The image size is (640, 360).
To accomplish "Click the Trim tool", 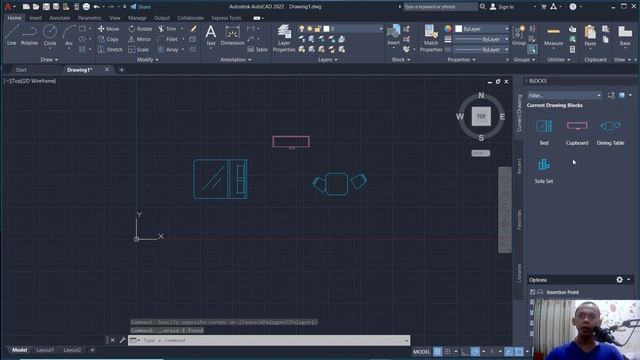I will [x=167, y=29].
